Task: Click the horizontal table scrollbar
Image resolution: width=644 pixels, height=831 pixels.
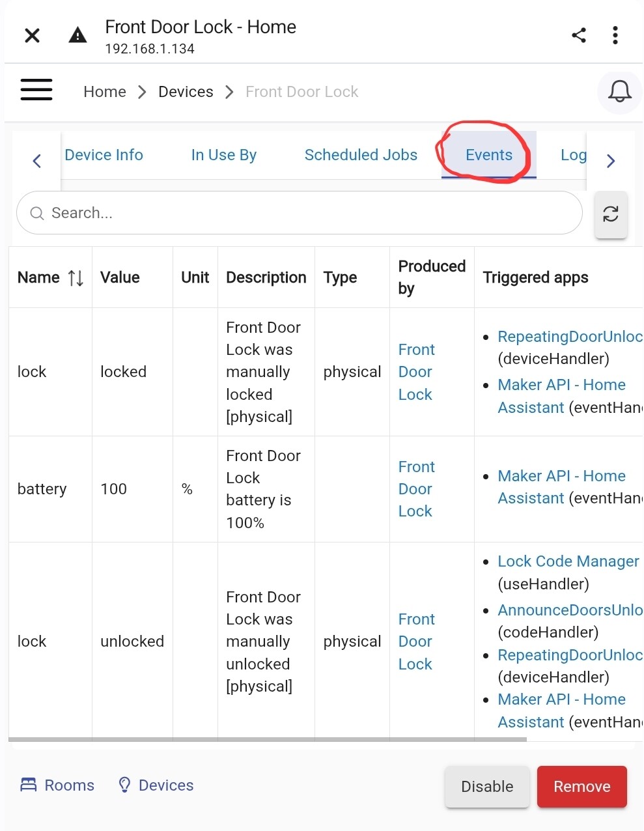Action: tap(267, 740)
